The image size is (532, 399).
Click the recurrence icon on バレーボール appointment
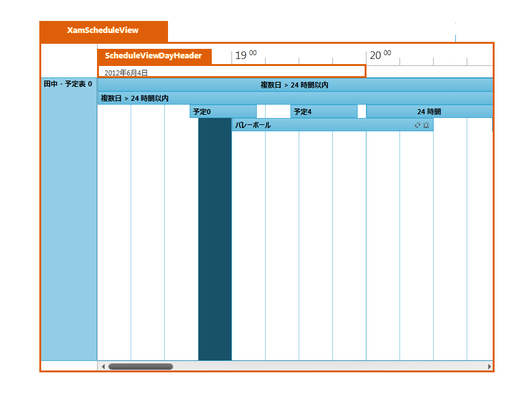pos(417,126)
